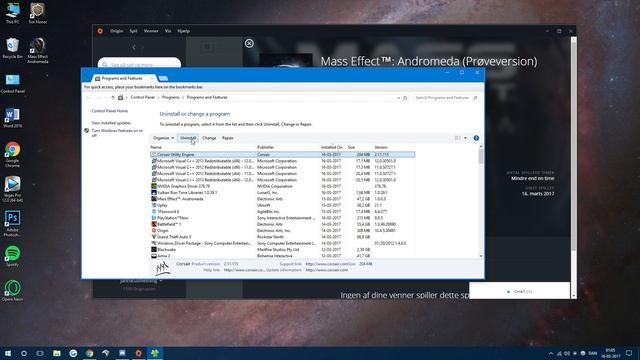640x360 pixels.
Task: Select the Battlefield 1 entry
Action: 282,224
